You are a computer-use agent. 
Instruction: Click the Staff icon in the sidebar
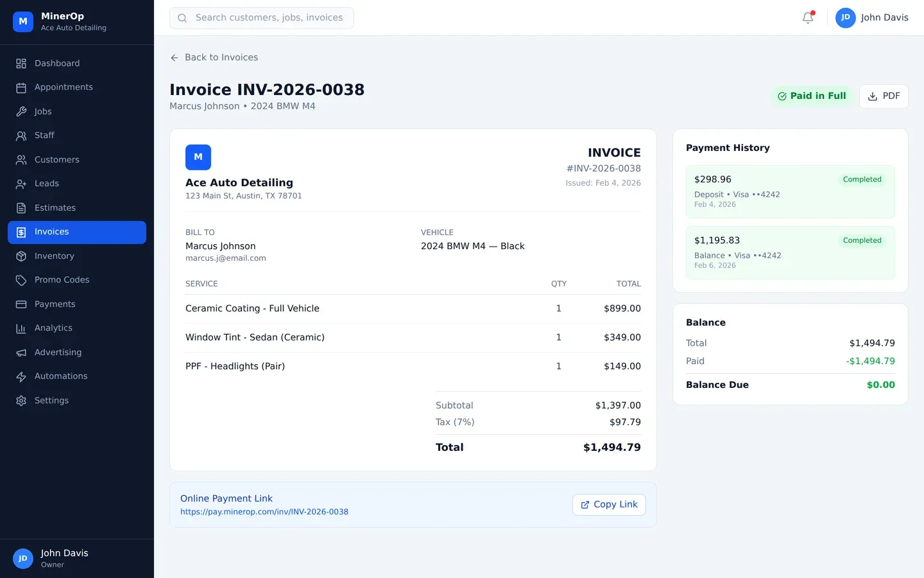click(x=21, y=136)
